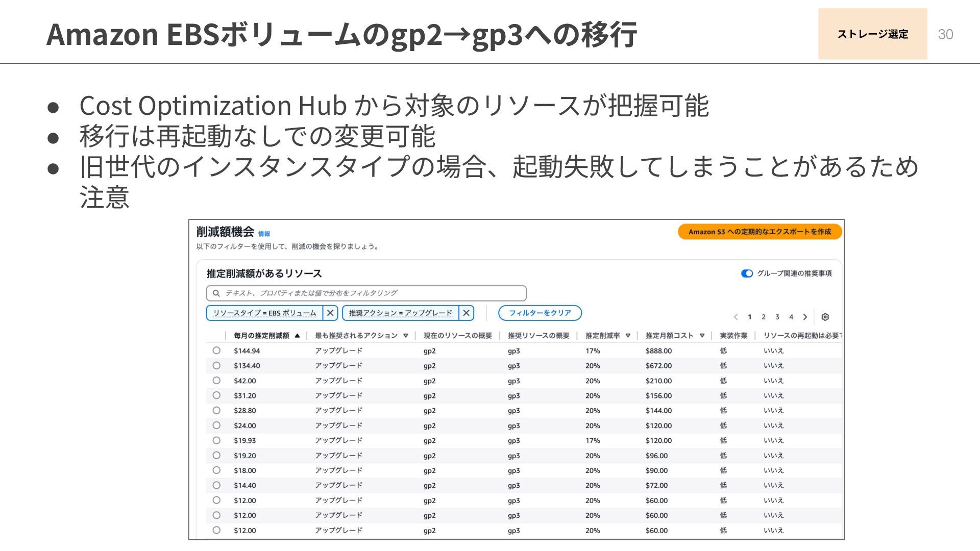Click the $96.00 monthly cost cell
980x551 pixels.
tap(656, 456)
